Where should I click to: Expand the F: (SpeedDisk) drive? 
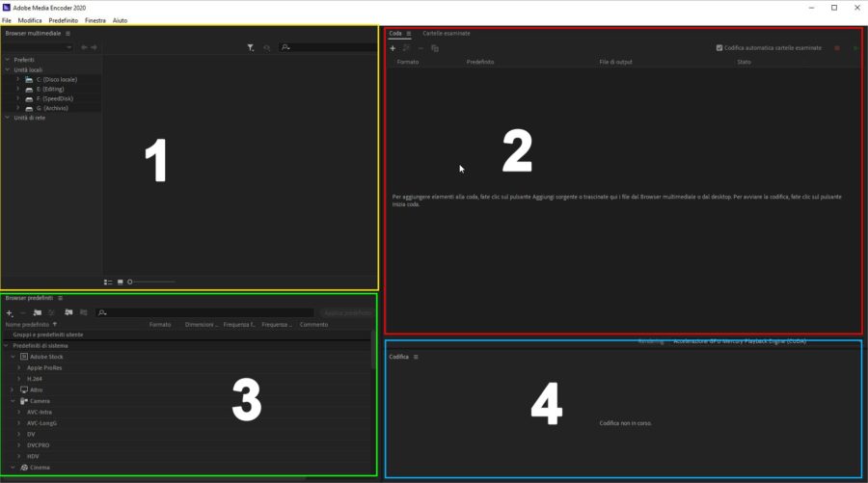[18, 98]
